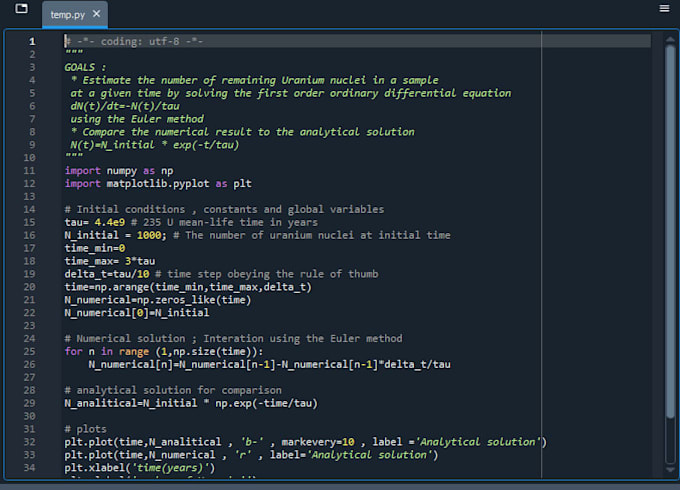The width and height of the screenshot is (680, 490).
Task: Click the vertical scrollbar thumb
Action: click(670, 232)
